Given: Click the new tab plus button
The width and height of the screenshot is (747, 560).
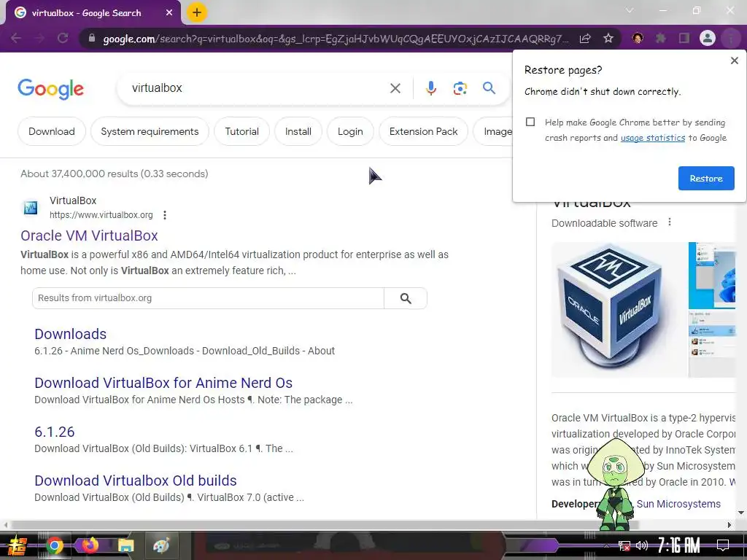Looking at the screenshot, I should click(197, 12).
